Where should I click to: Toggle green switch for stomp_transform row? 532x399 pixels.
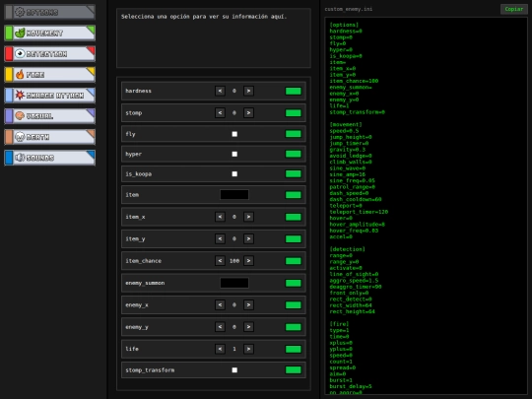294,370
